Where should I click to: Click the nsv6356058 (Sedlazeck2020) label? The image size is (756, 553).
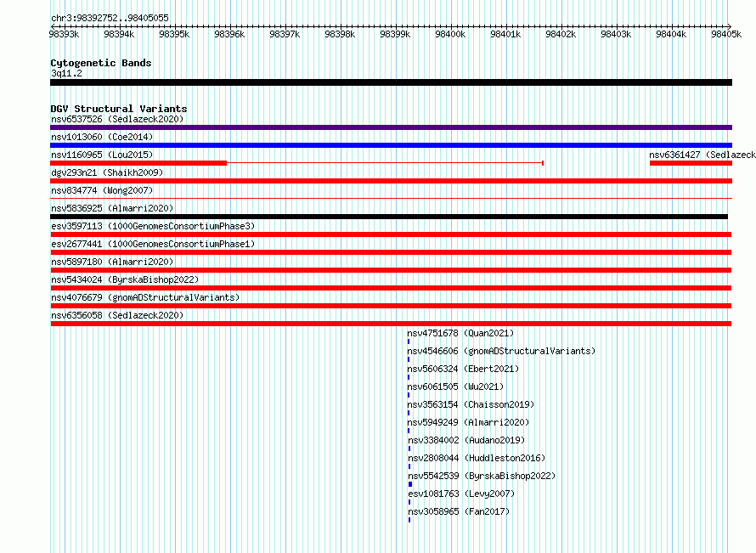point(117,315)
